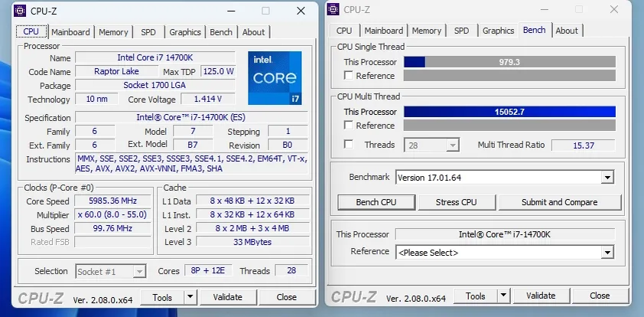
Task: Switch to Memory tab in left window
Action: click(x=113, y=32)
